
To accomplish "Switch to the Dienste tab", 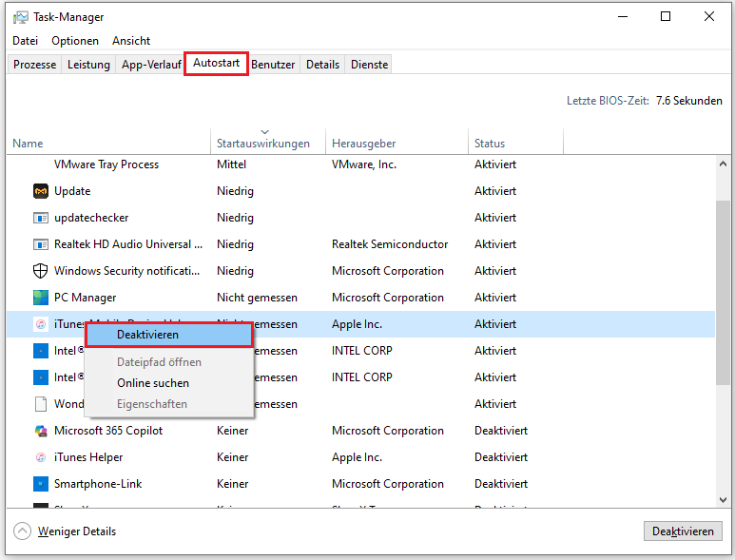I will tap(369, 65).
